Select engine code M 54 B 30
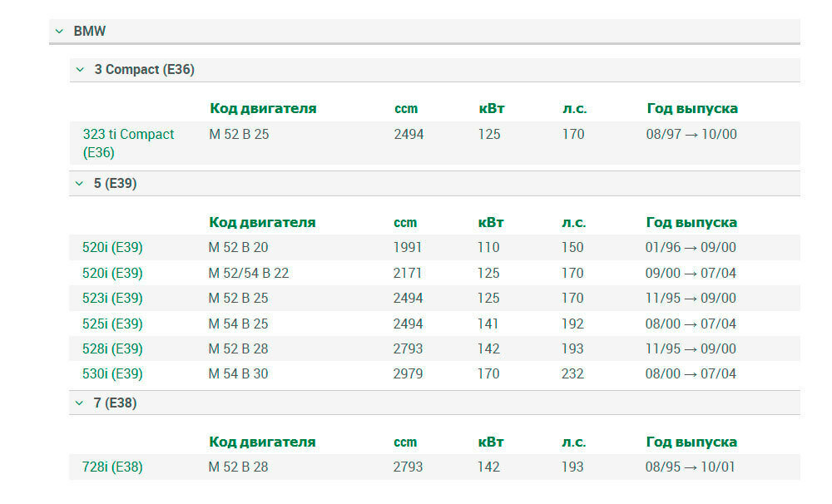The width and height of the screenshot is (832, 504). click(x=238, y=373)
